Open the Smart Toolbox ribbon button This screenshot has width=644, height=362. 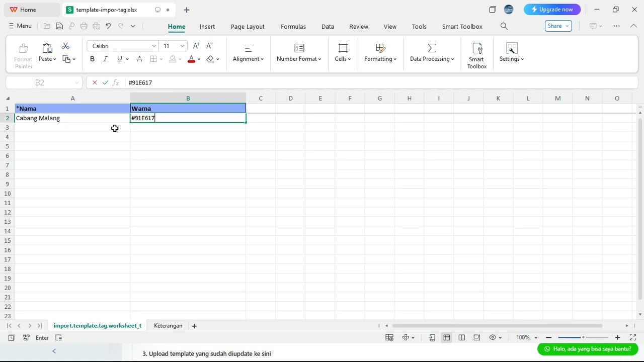pos(476,56)
